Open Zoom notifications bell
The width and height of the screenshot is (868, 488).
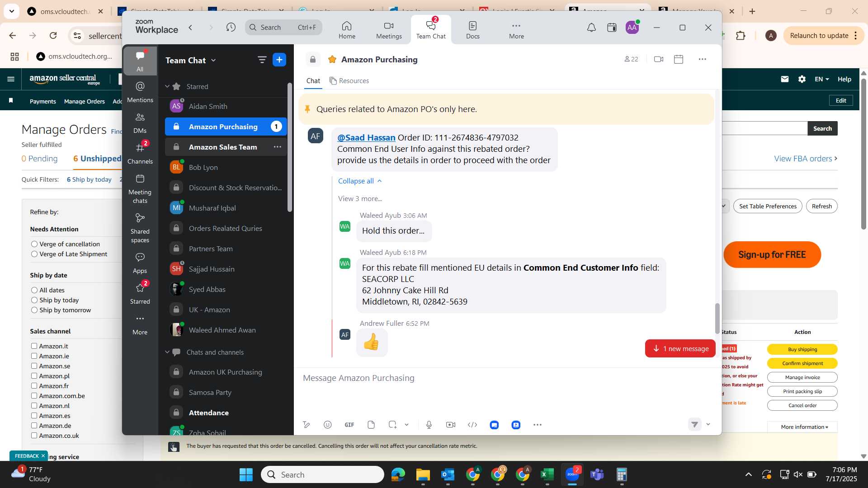pos(591,28)
